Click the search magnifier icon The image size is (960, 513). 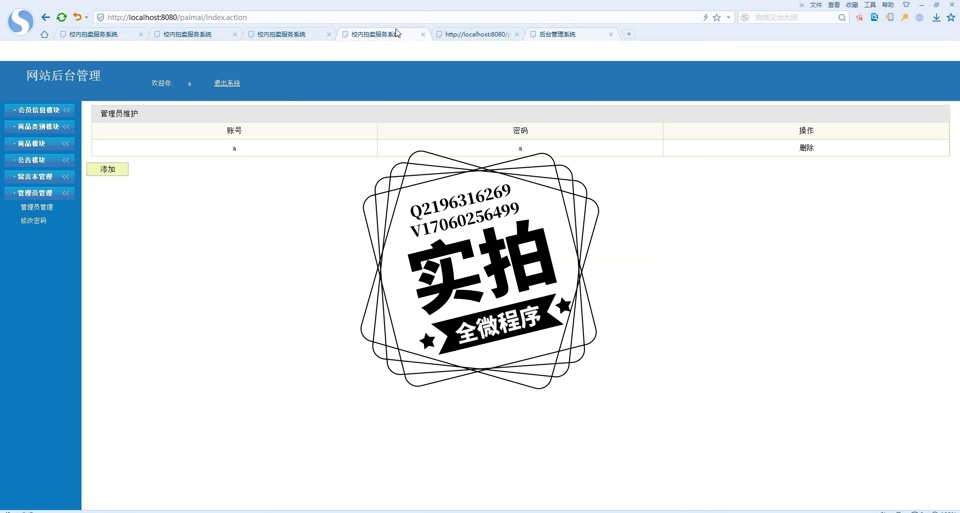coord(842,17)
